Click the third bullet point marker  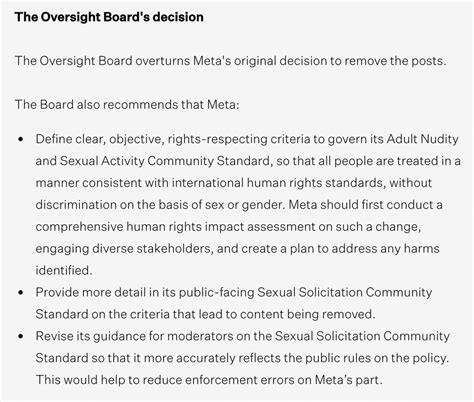[21, 336]
